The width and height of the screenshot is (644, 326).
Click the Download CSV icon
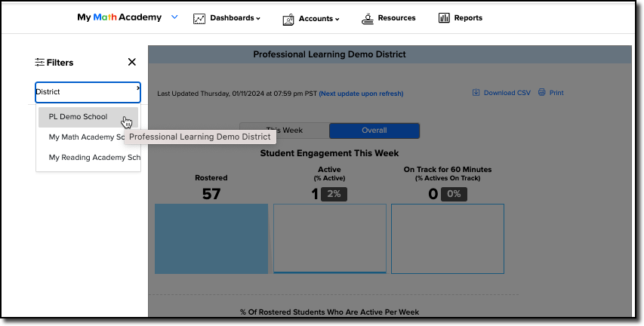(476, 92)
